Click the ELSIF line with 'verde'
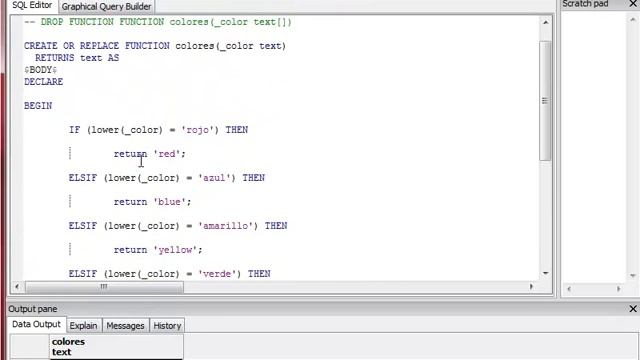The width and height of the screenshot is (640, 360). [169, 274]
